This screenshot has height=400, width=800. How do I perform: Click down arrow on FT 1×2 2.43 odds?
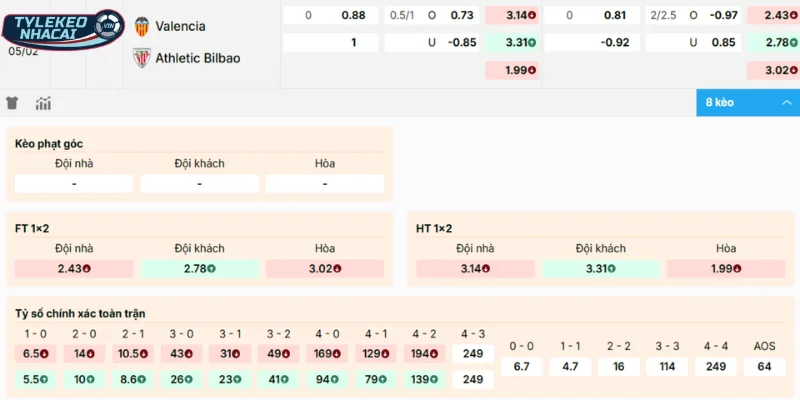[88, 269]
